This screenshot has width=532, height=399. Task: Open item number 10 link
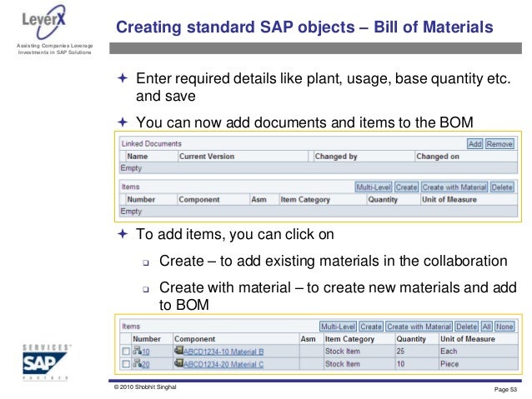(146, 352)
